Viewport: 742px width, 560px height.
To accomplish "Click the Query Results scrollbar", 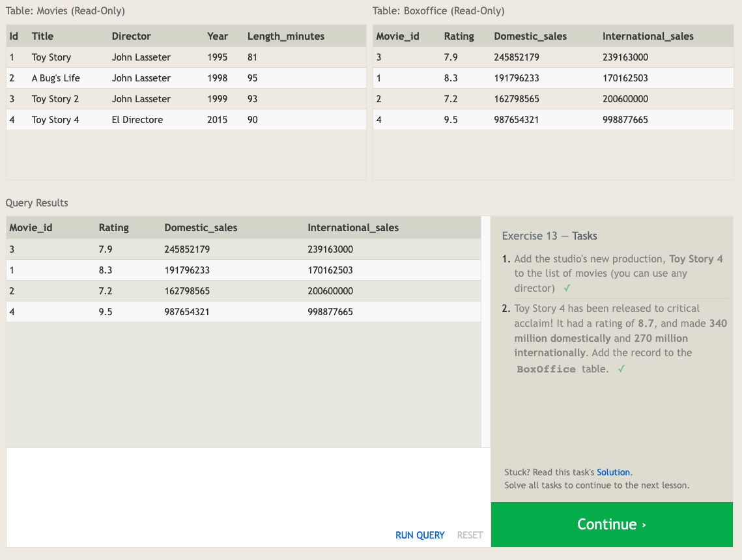I will click(485, 331).
